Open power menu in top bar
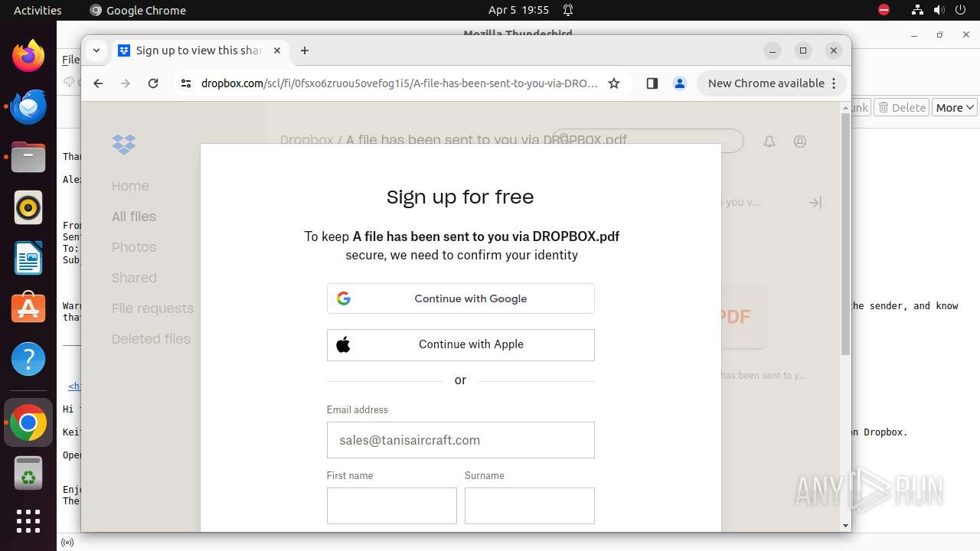 coord(962,10)
